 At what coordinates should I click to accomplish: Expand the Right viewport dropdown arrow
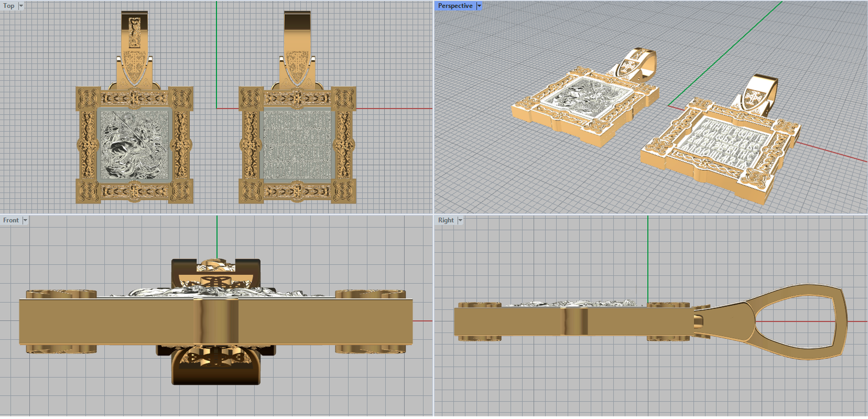point(460,220)
